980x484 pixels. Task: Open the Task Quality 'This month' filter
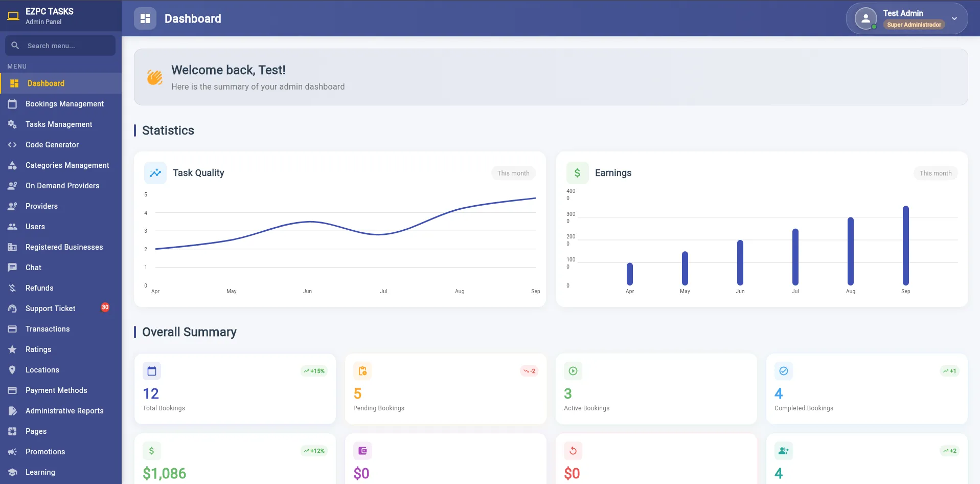point(513,173)
